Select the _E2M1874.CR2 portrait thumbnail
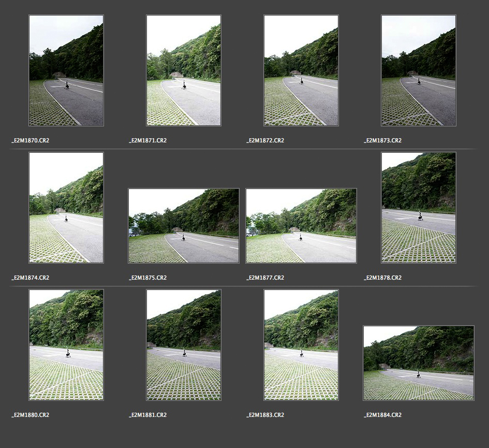 pyautogui.click(x=66, y=208)
